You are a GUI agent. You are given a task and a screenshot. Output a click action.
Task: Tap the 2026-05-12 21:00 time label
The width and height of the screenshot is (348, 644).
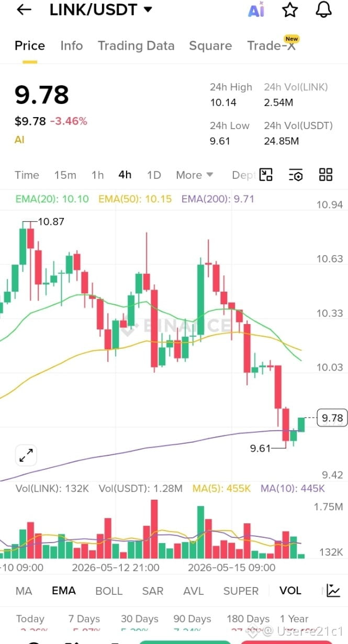click(116, 567)
